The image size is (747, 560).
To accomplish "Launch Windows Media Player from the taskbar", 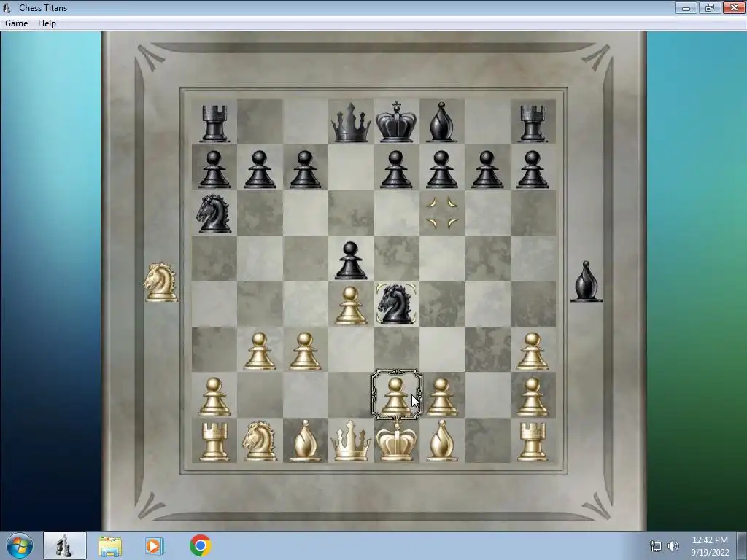I will click(155, 545).
